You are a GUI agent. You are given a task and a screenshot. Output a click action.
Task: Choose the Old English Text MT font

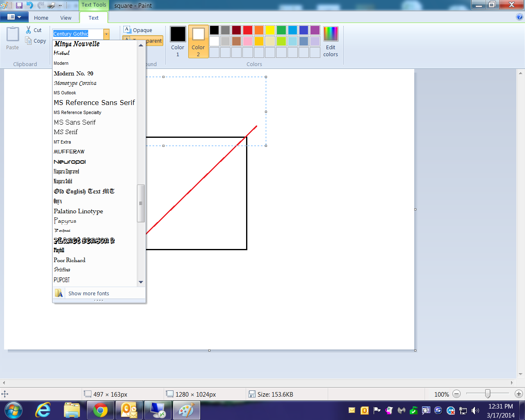(84, 191)
